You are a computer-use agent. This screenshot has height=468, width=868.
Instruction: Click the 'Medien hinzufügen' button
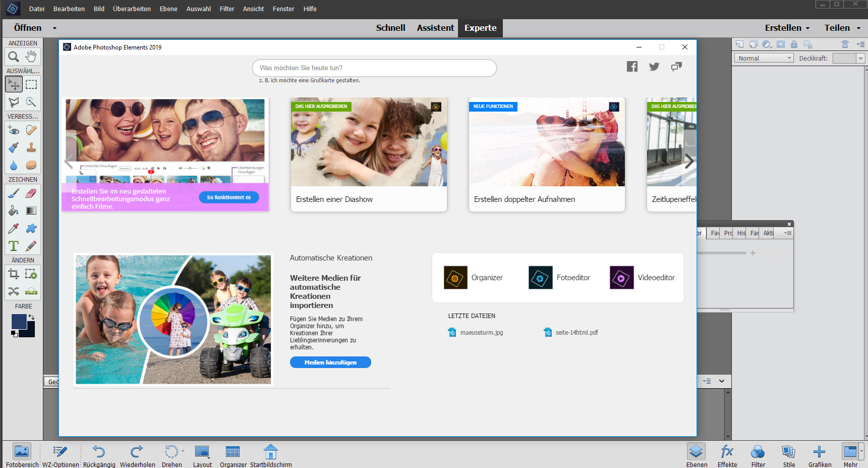coord(330,362)
